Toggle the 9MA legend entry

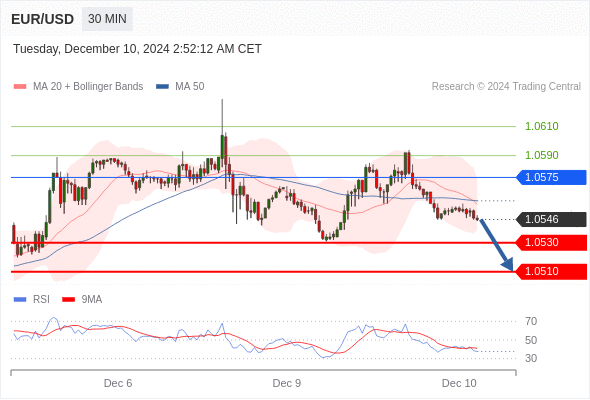(x=82, y=300)
